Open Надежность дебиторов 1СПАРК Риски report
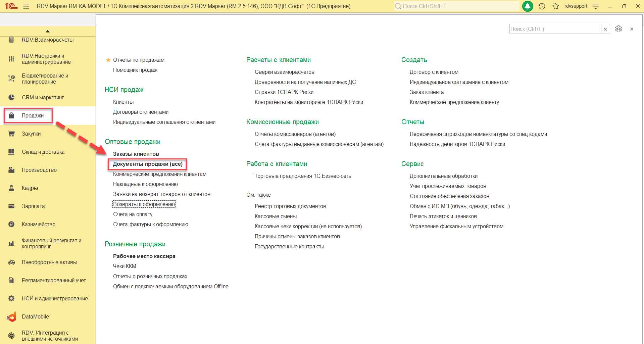 click(x=457, y=144)
